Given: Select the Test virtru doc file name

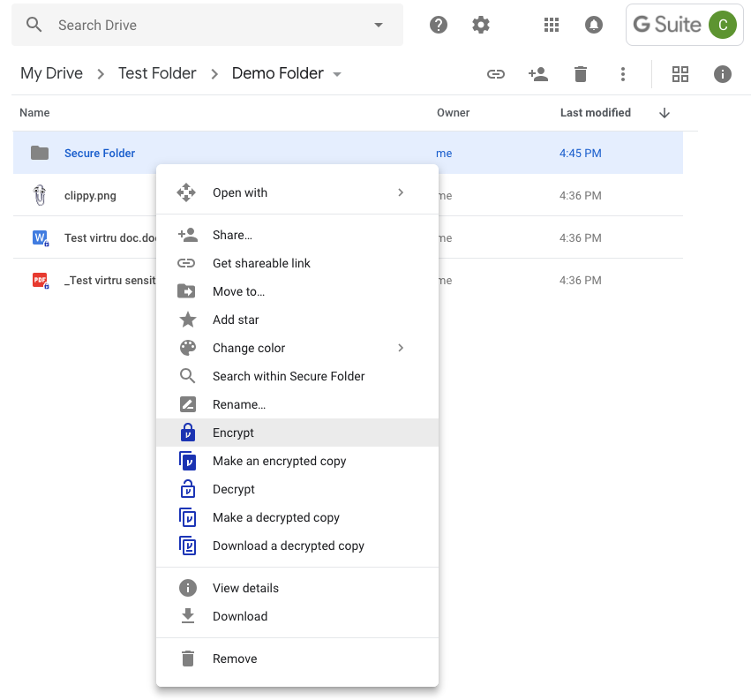Looking at the screenshot, I should [x=110, y=238].
